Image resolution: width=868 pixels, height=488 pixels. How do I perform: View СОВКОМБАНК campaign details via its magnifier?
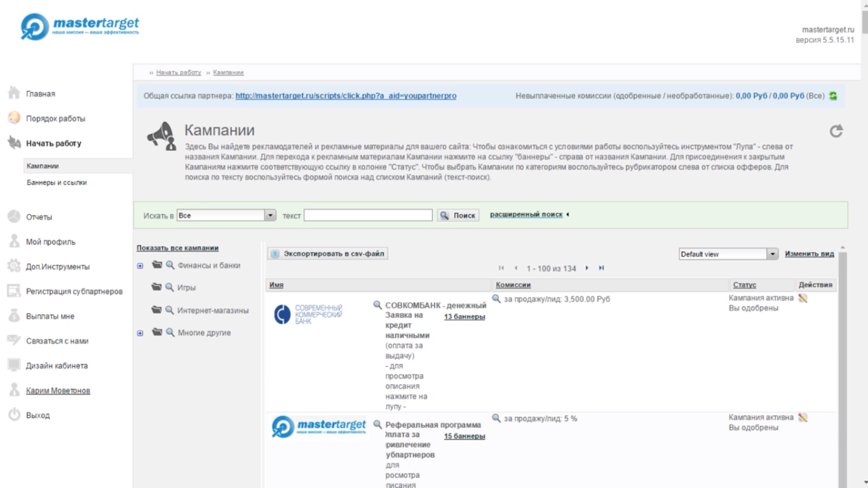pyautogui.click(x=377, y=305)
